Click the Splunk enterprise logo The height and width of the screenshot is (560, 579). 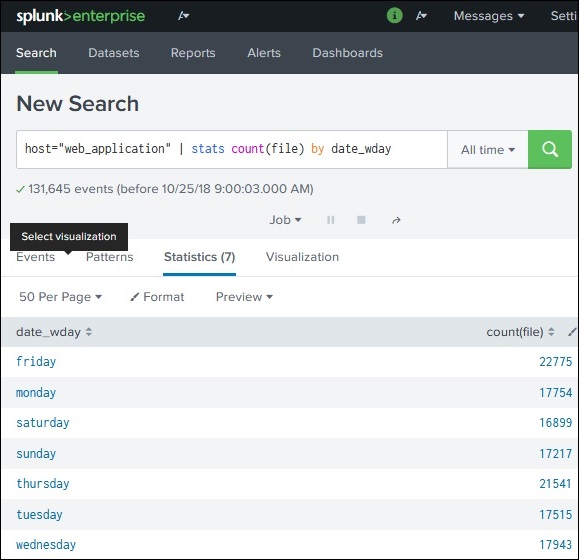(80, 16)
